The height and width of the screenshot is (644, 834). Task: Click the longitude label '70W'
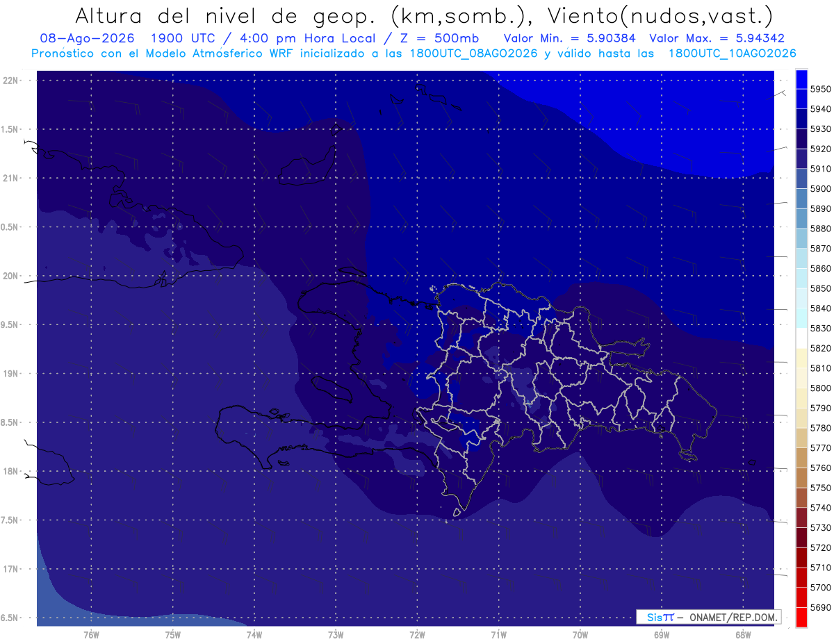point(580,634)
